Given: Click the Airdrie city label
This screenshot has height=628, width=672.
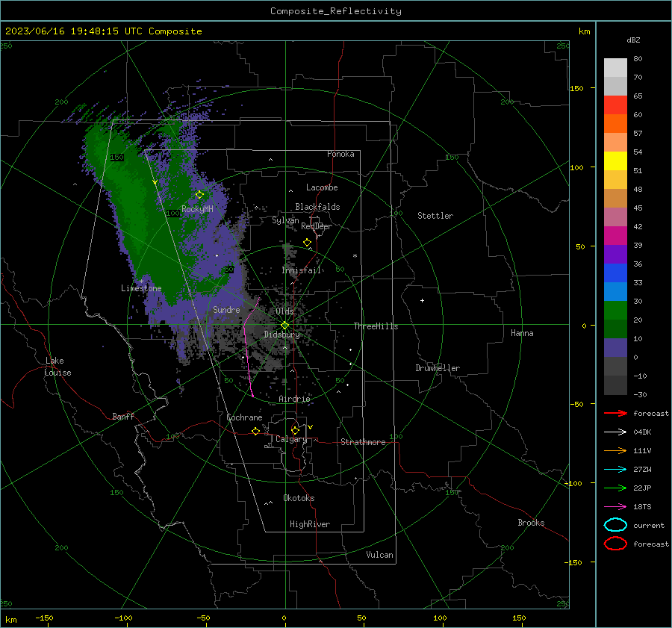Looking at the screenshot, I should click(x=294, y=399).
